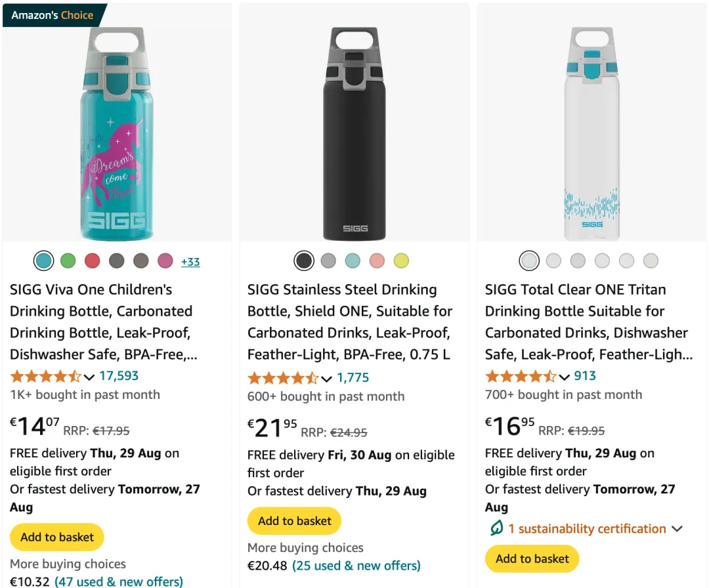The height and width of the screenshot is (588, 709).
Task: Open rating dropdown arrow for Shield ONE bottle
Action: coord(327,379)
